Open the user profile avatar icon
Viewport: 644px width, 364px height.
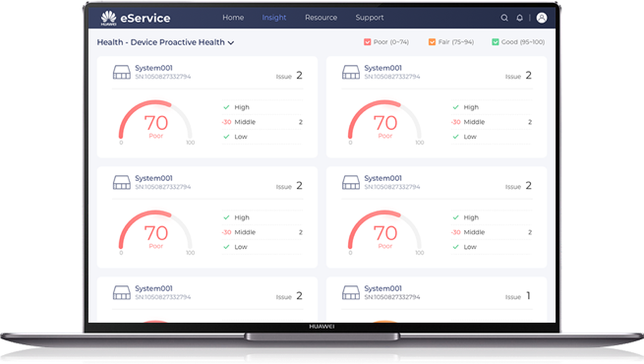tap(542, 18)
